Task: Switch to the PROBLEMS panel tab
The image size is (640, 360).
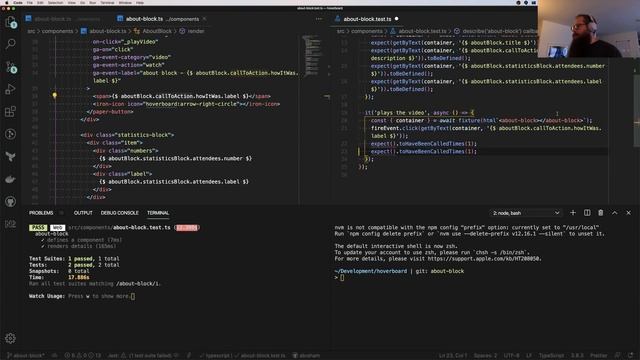Action: tap(41, 213)
